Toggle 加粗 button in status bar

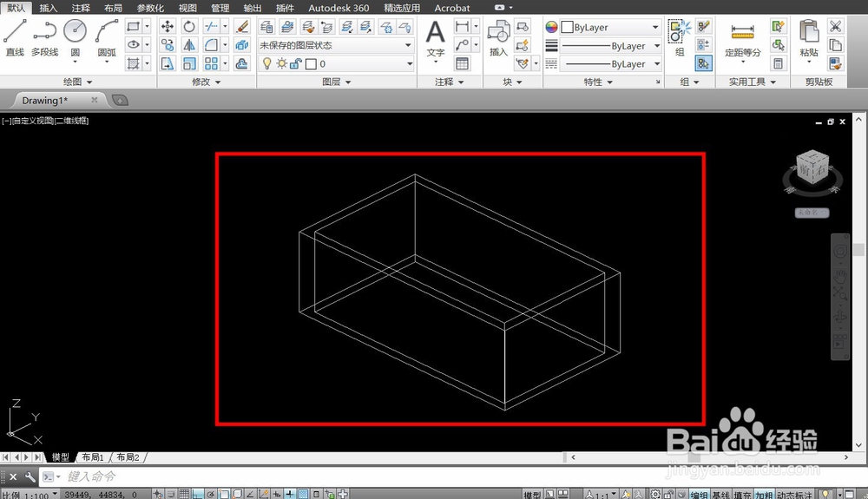click(x=764, y=495)
